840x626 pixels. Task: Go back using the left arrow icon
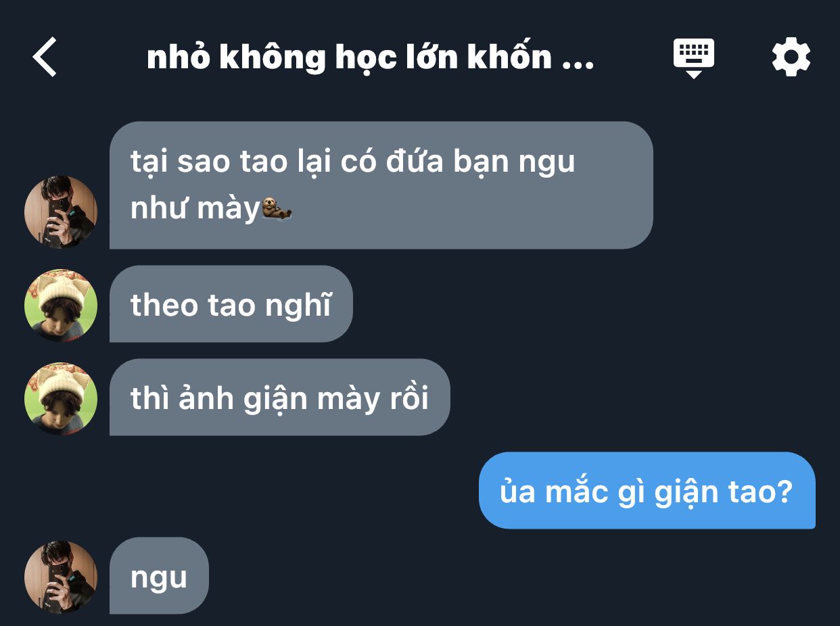coord(45,57)
